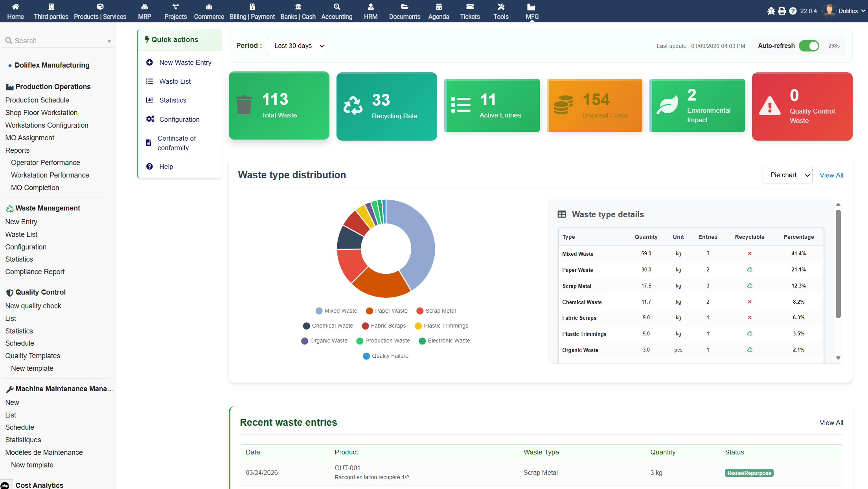868x489 pixels.
Task: Click the bug report icon in top bar
Action: 771,11
